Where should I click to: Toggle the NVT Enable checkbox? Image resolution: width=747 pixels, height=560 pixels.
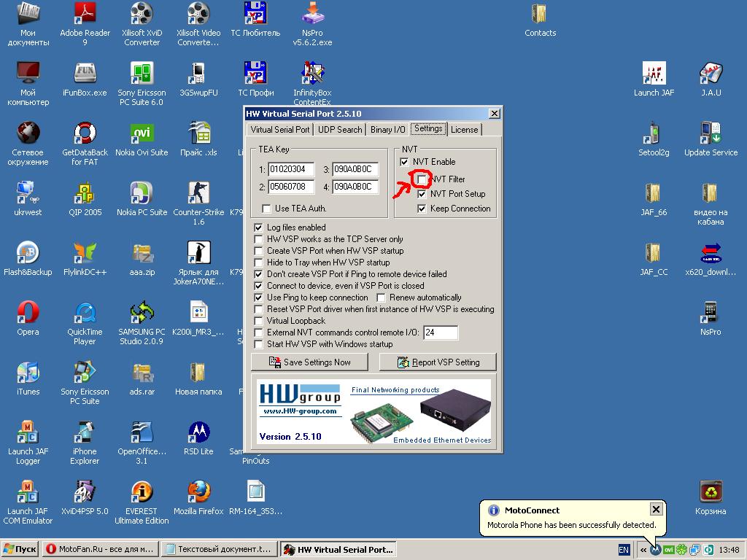point(404,162)
